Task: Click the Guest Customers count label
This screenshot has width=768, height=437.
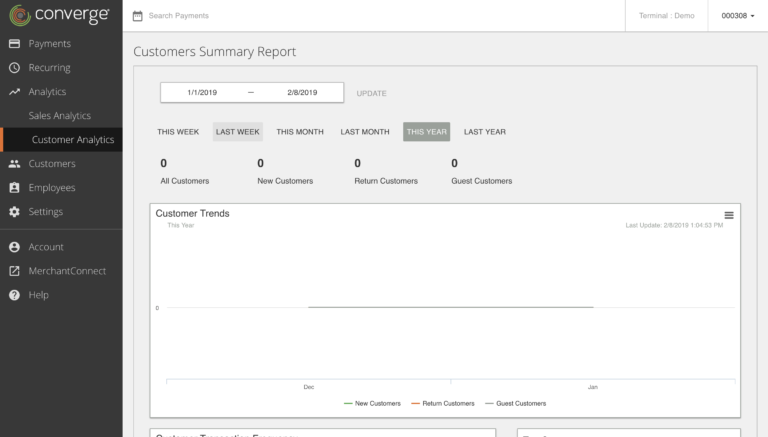Action: (481, 181)
